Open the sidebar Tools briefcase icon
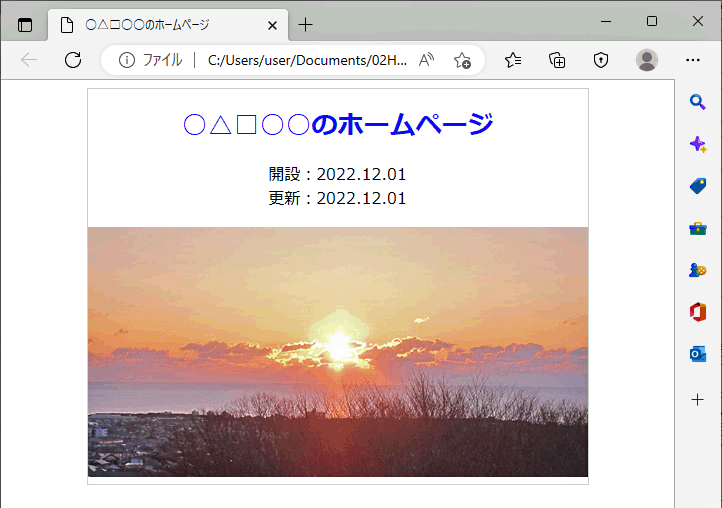 pyautogui.click(x=698, y=228)
